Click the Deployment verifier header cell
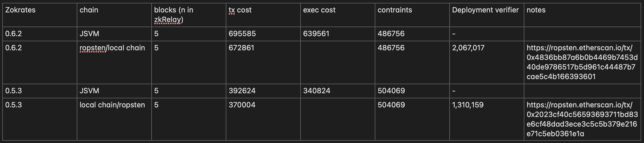This screenshot has width=644, height=143. (487, 15)
